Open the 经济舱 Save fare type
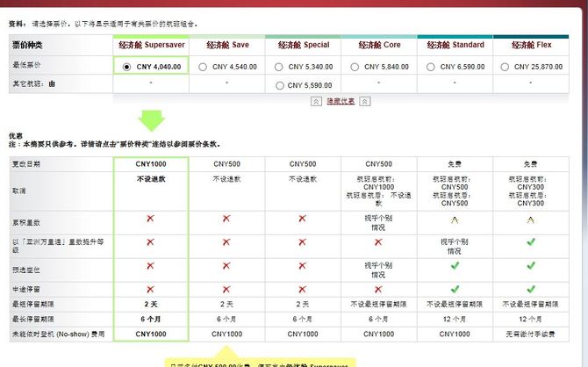Viewport: 588px width, 367px height. pyautogui.click(x=227, y=45)
